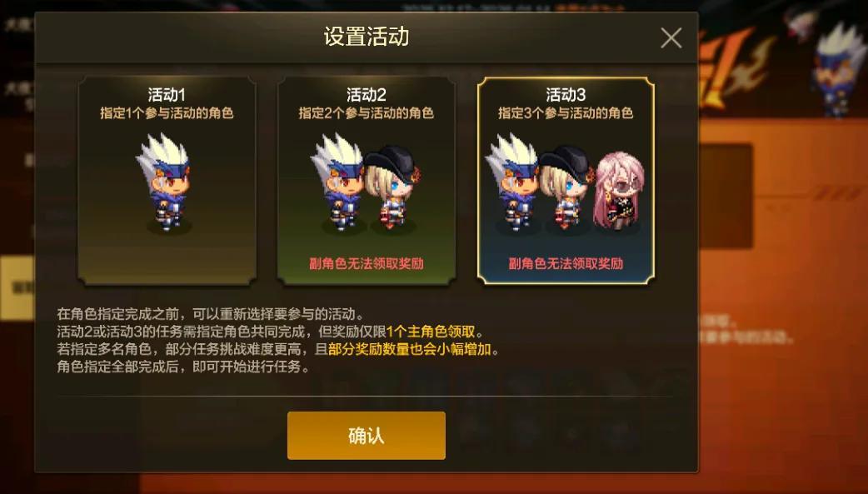
Task: Click the yellow 部分奖励数量也会小幅增加 text
Action: click(x=410, y=349)
